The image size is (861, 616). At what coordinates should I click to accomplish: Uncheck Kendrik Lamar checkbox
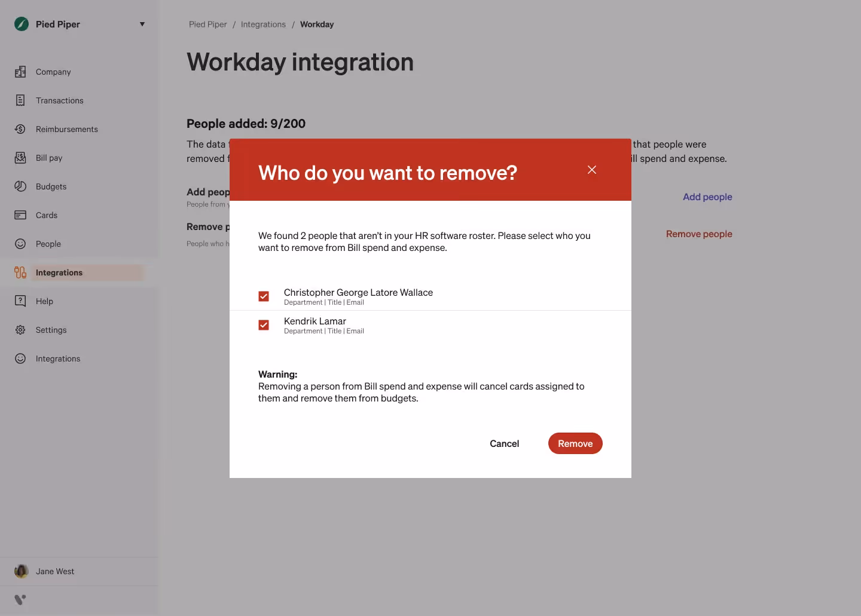[x=264, y=325]
